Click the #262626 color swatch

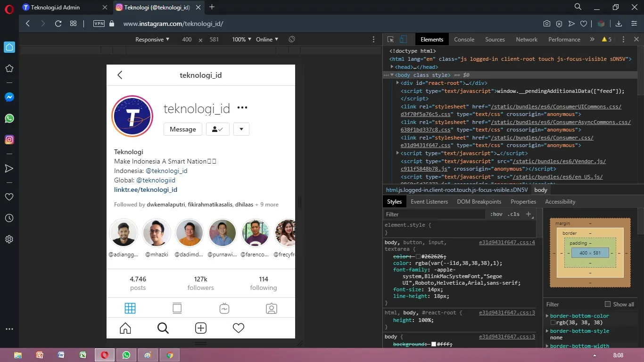tap(418, 256)
